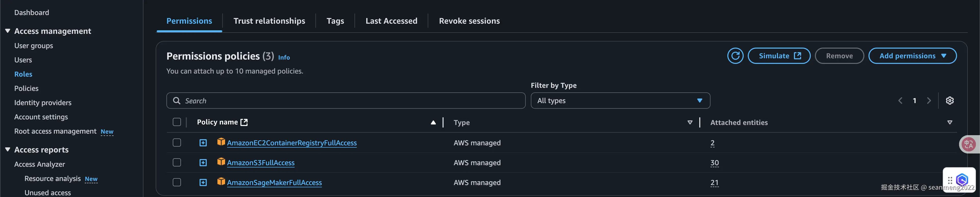Viewport: 980px width, 197px height.
Task: Expand the AmazonS3FullAccess policy details
Action: (203, 163)
